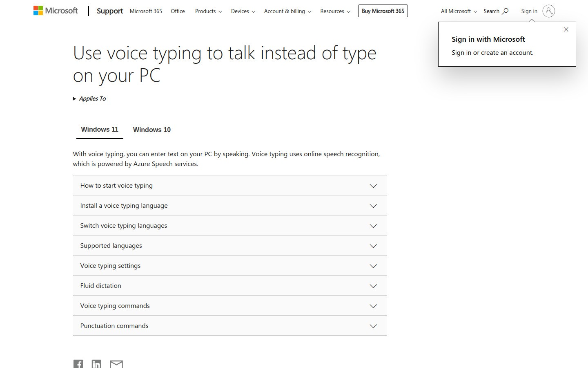Screen dimensions: 588x368
Task: Click the Buy Microsoft 365 button
Action: click(x=383, y=11)
